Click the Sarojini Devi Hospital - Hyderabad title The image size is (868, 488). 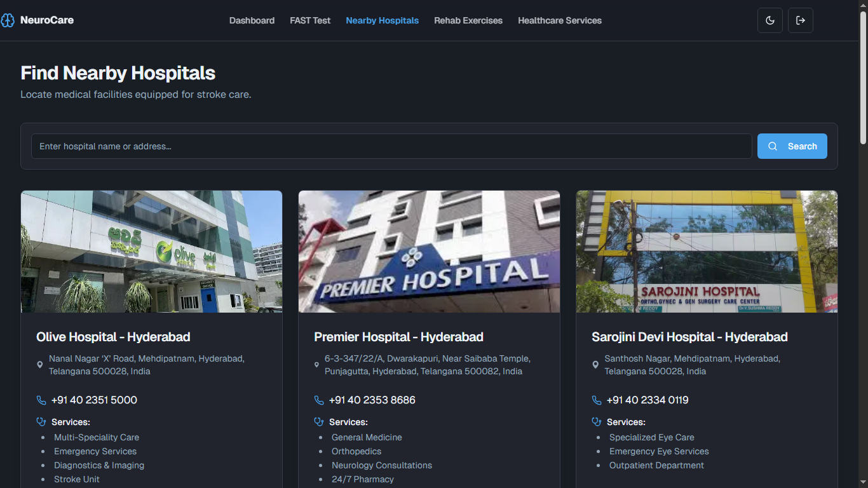tap(689, 337)
